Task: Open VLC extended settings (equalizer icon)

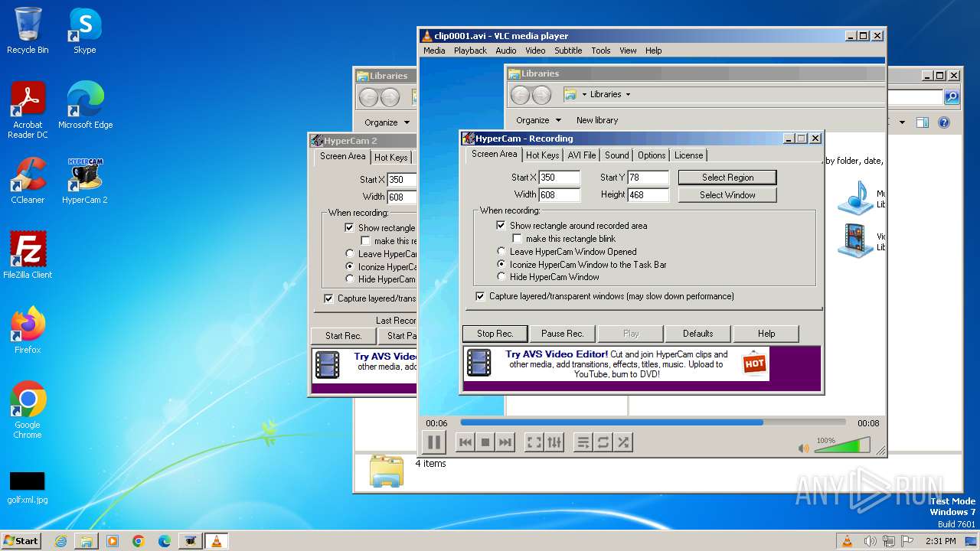Action: [554, 442]
